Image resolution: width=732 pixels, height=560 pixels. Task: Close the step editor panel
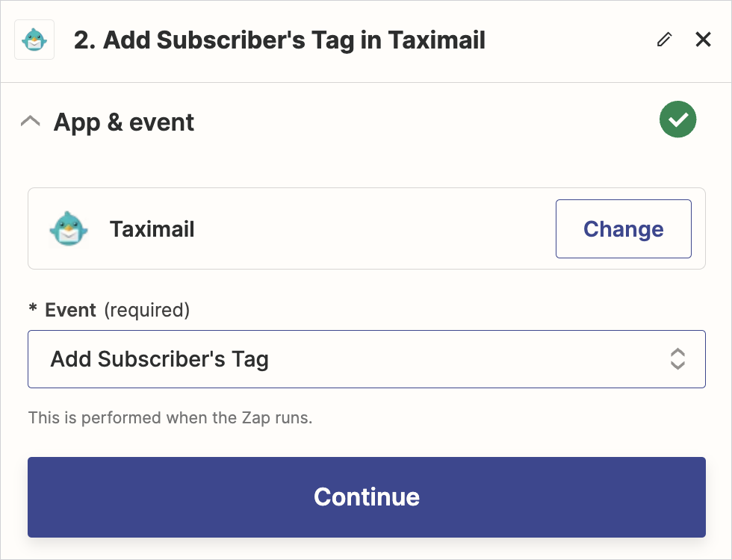pyautogui.click(x=703, y=40)
